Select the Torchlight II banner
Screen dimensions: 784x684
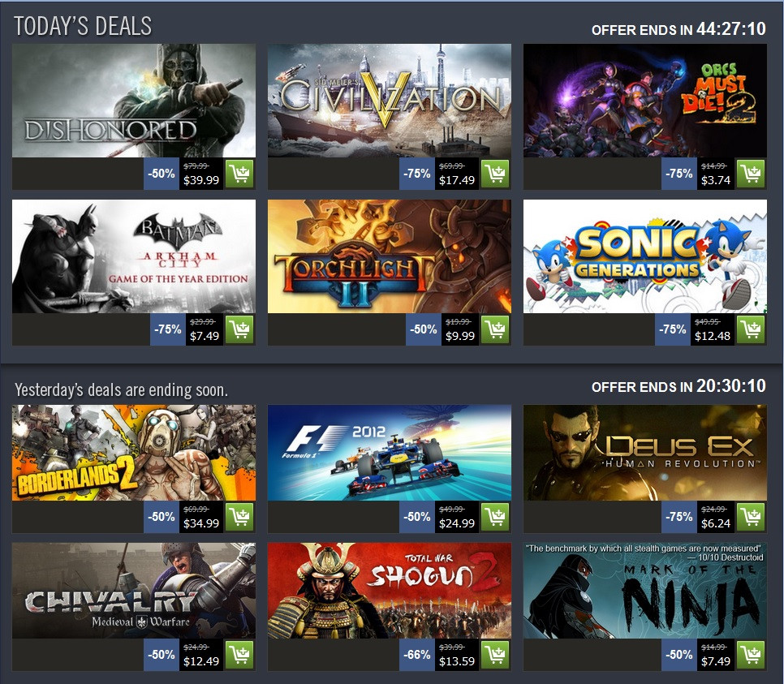pyautogui.click(x=390, y=256)
